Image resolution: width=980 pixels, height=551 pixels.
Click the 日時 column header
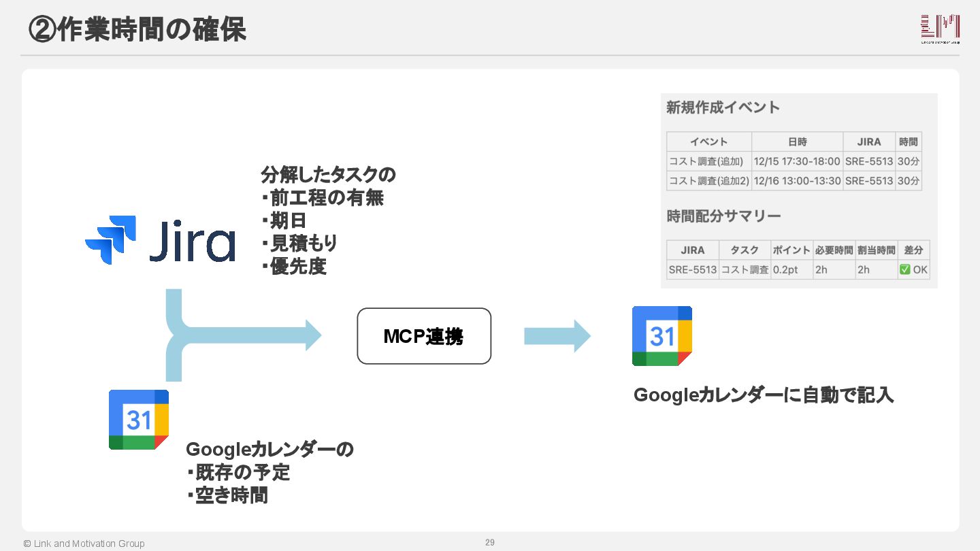(x=798, y=142)
